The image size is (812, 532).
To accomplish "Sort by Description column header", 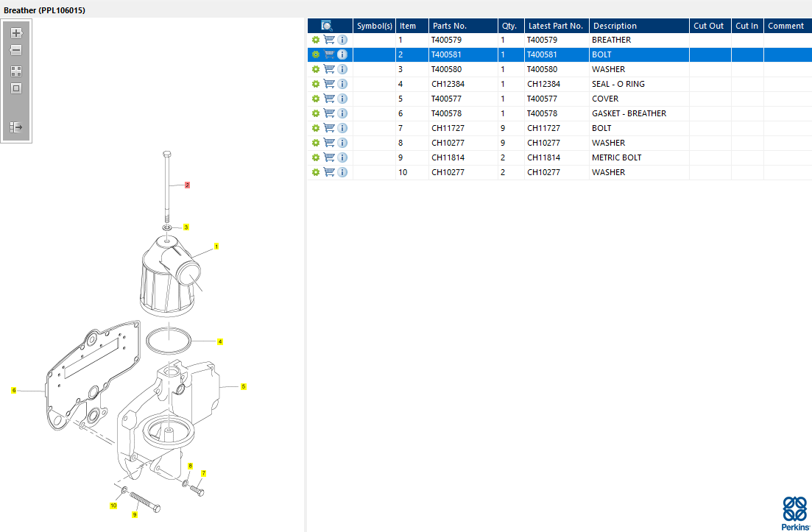I will pos(639,26).
